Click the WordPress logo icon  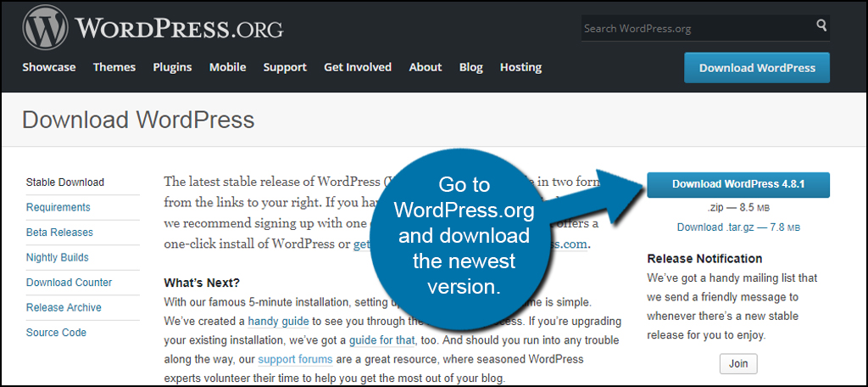point(46,27)
